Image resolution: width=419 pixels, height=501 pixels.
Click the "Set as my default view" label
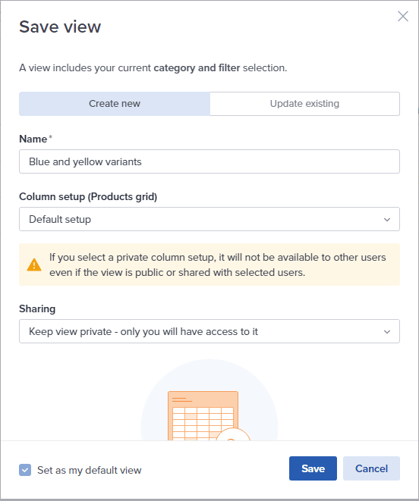tap(89, 470)
